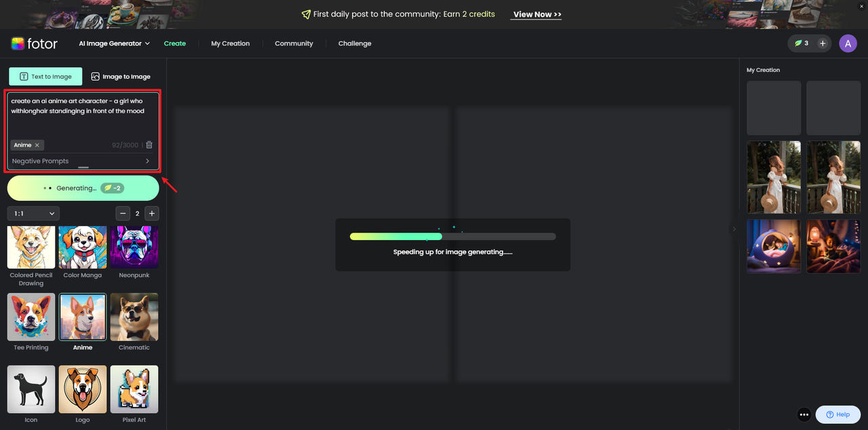The height and width of the screenshot is (430, 868).
Task: Select the Text to Image mode
Action: point(45,77)
